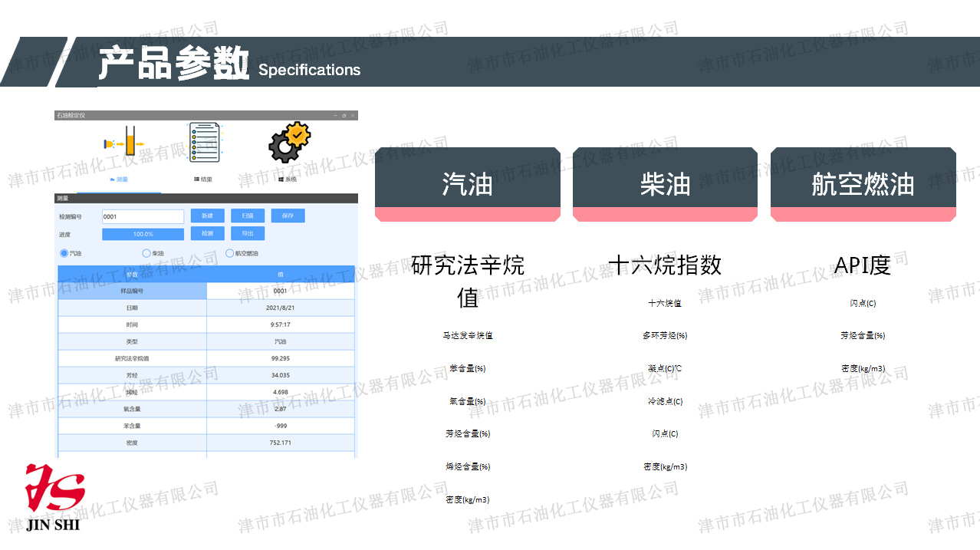This screenshot has height=550, width=980.
Task: Minimize the 石油检定仪 window
Action: [335, 115]
